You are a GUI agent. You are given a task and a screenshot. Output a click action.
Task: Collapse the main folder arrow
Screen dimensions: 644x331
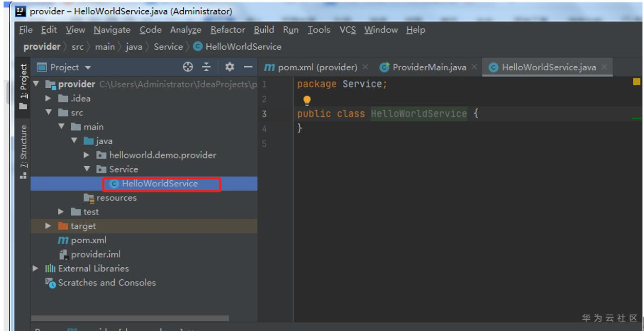pyautogui.click(x=62, y=127)
